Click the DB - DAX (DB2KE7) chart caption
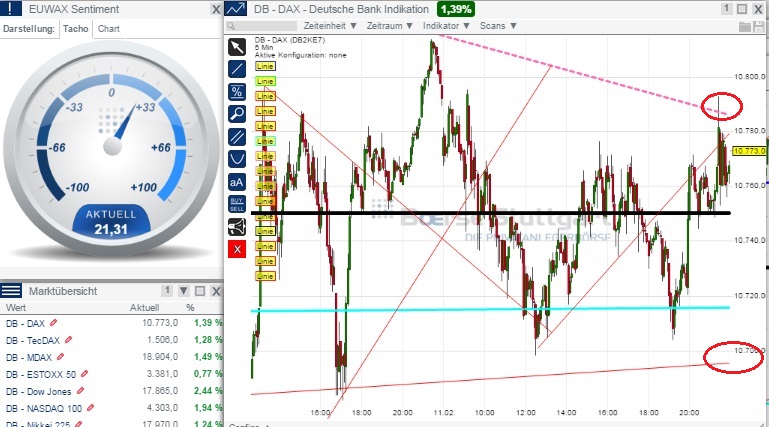 pos(289,40)
